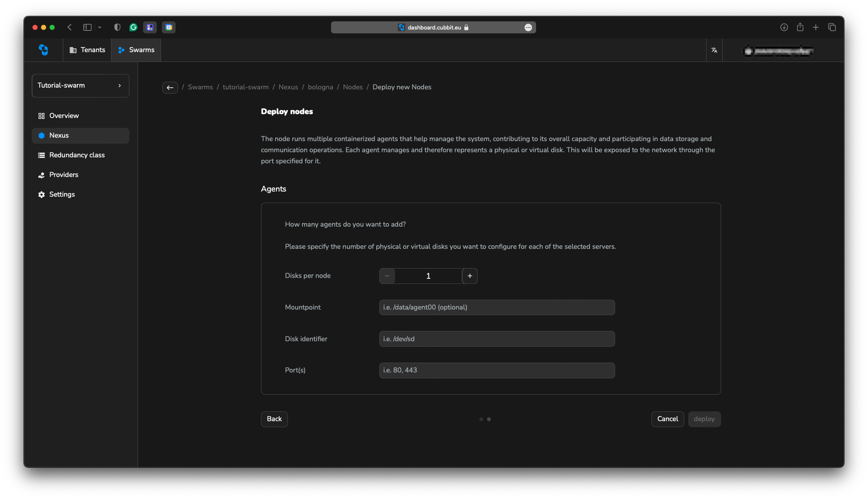
Task: Click the Back button
Action: (274, 419)
